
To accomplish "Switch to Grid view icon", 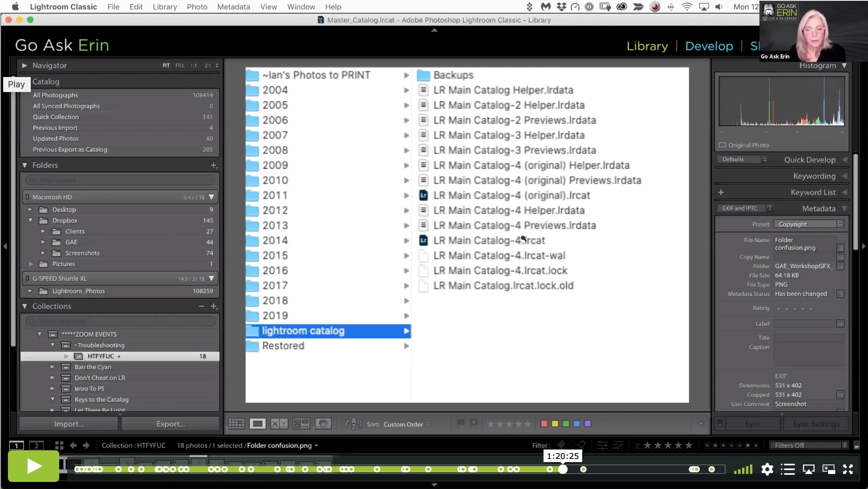I will coord(236,424).
